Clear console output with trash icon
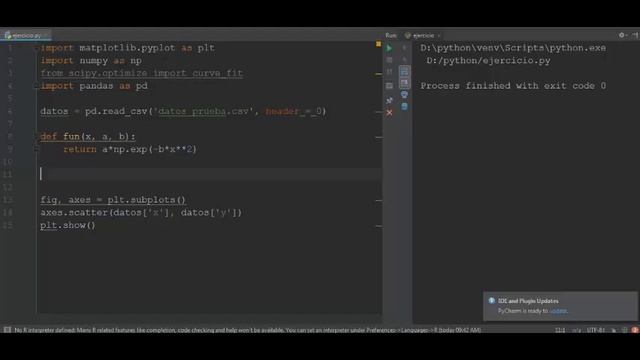Image resolution: width=640 pixels, height=360 pixels. pyautogui.click(x=404, y=107)
